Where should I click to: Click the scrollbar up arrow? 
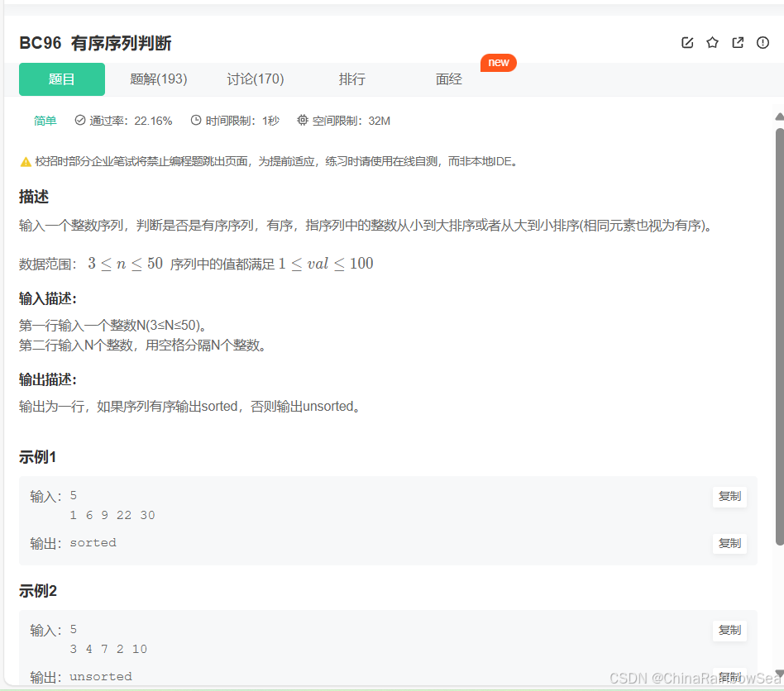(x=779, y=117)
